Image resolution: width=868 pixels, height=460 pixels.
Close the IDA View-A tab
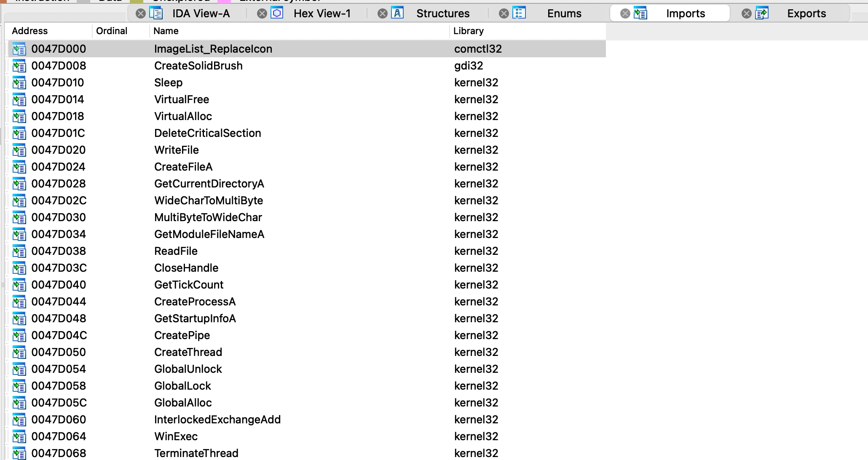(x=141, y=13)
